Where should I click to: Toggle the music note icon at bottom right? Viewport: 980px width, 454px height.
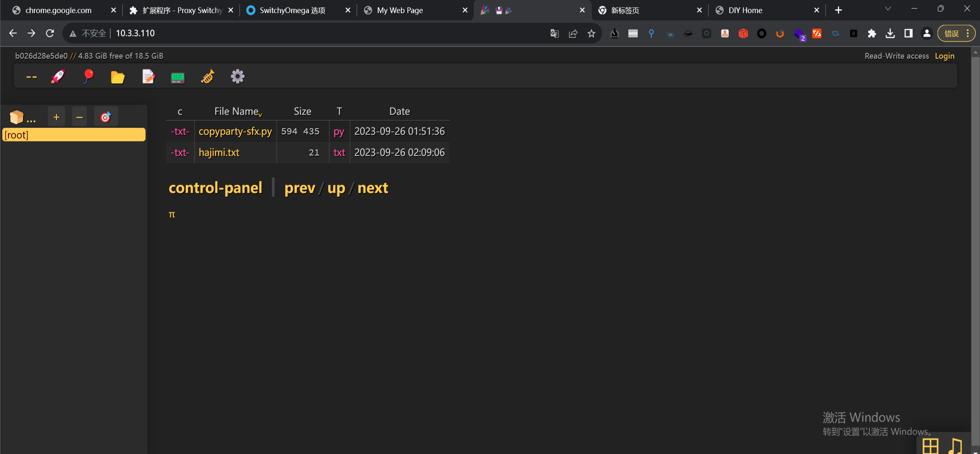955,446
